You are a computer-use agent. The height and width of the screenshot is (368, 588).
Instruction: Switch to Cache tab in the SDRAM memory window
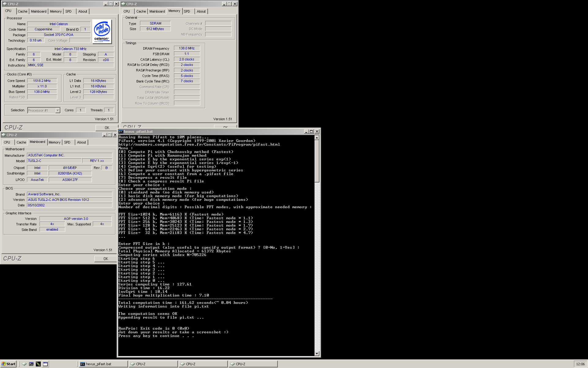pyautogui.click(x=141, y=11)
